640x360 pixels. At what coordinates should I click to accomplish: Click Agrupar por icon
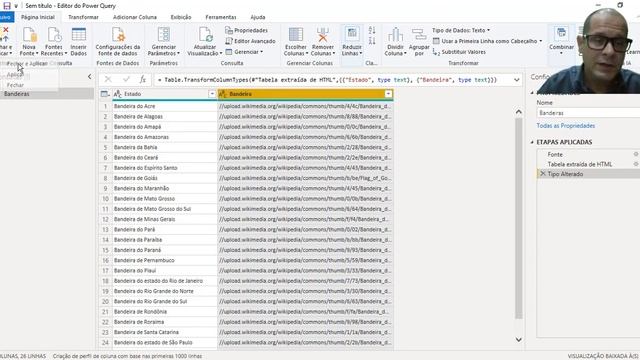coord(419,35)
